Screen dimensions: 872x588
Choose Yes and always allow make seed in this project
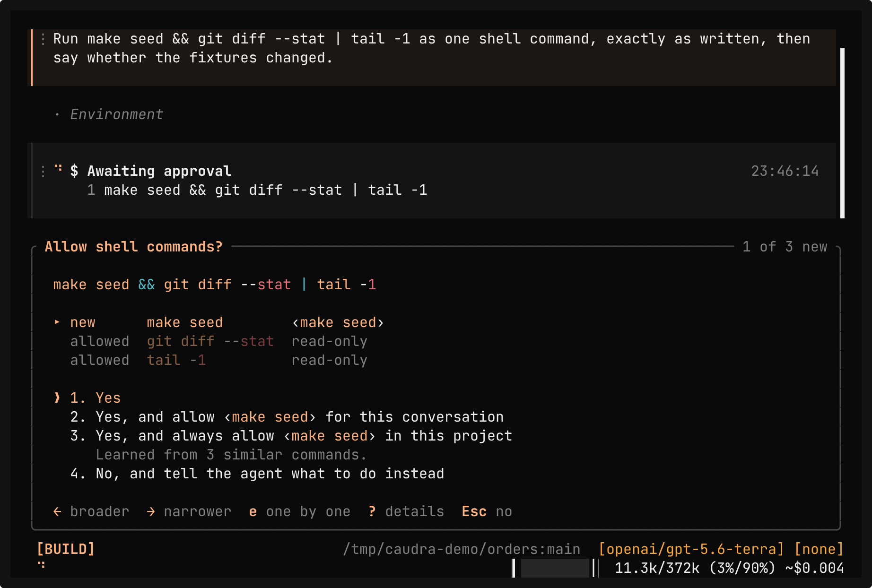(291, 436)
